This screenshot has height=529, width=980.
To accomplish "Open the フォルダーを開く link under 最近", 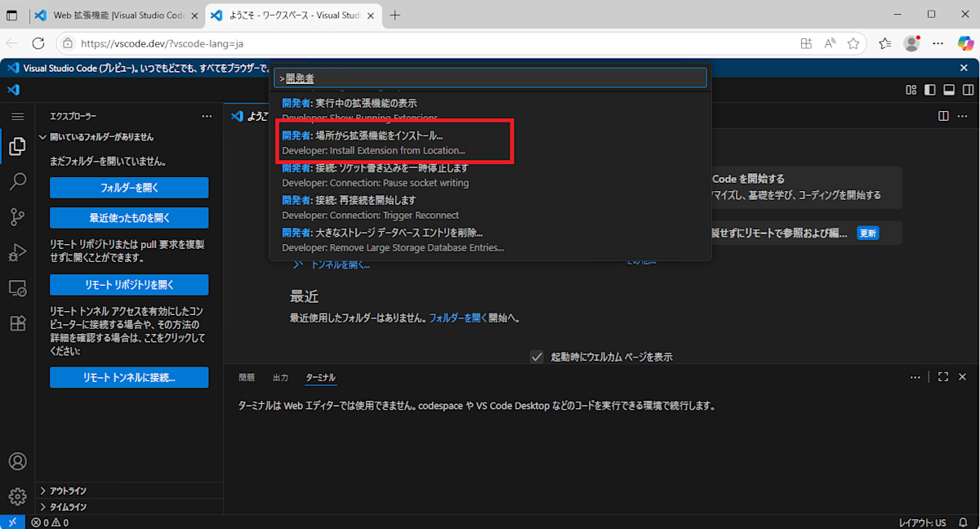I will pyautogui.click(x=457, y=318).
